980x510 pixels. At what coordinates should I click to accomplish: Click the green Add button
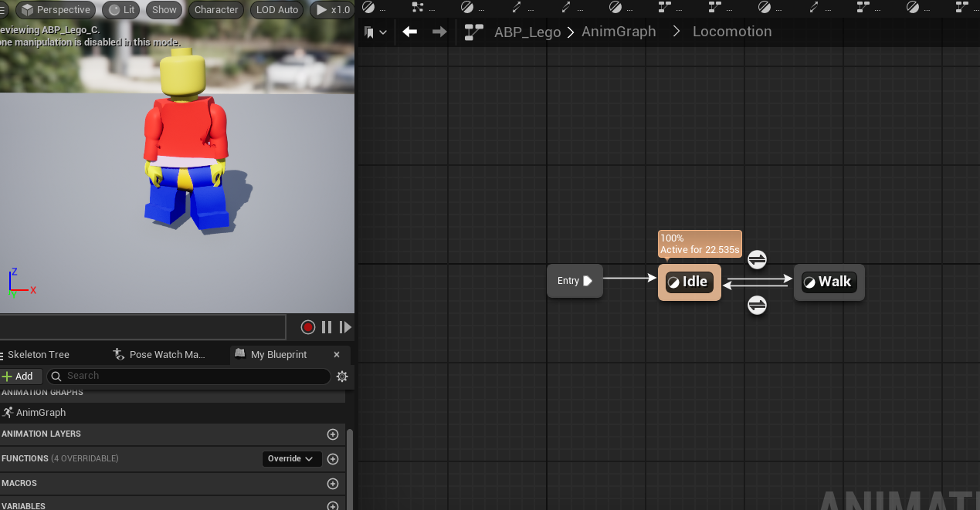(x=19, y=376)
